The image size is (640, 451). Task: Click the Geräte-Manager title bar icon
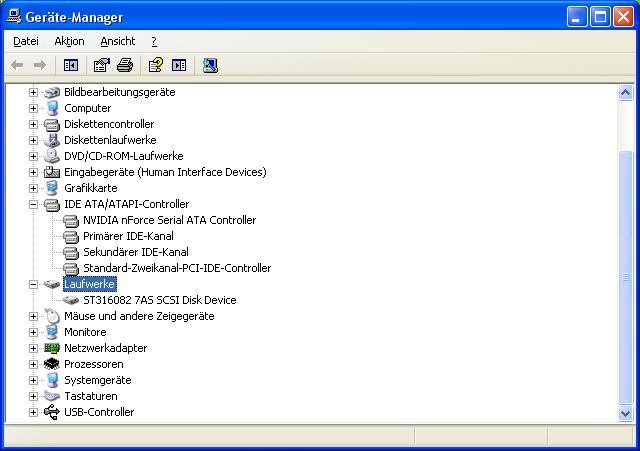[x=14, y=17]
